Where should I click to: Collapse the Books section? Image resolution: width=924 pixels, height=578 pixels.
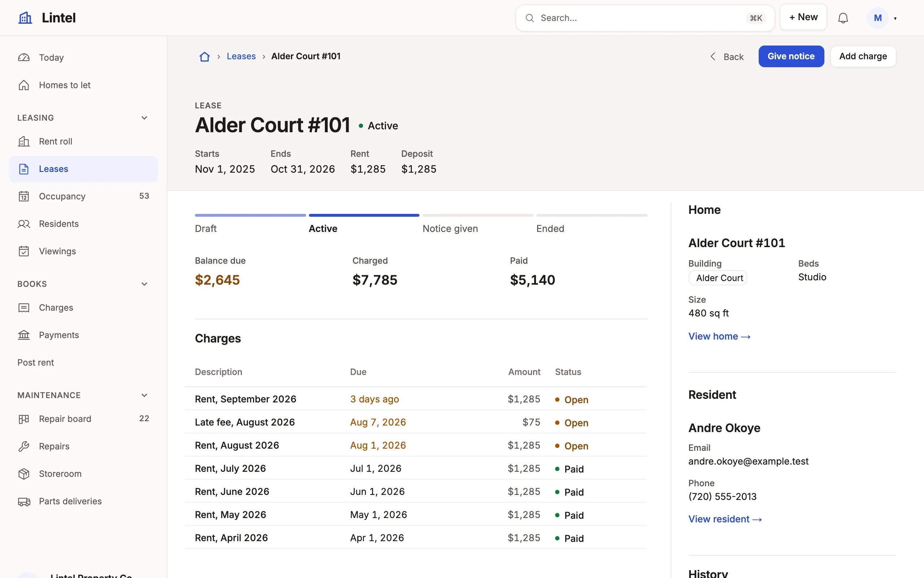coord(144,284)
